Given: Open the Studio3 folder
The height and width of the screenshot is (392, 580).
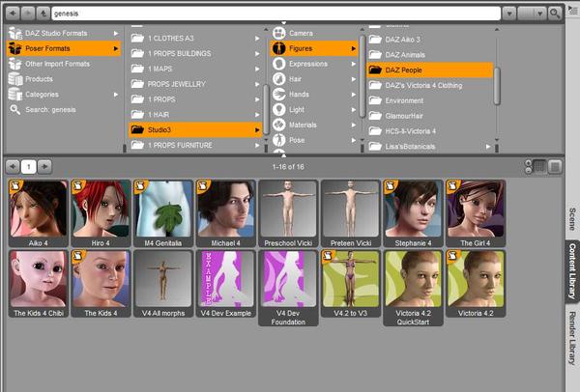Looking at the screenshot, I should click(195, 129).
